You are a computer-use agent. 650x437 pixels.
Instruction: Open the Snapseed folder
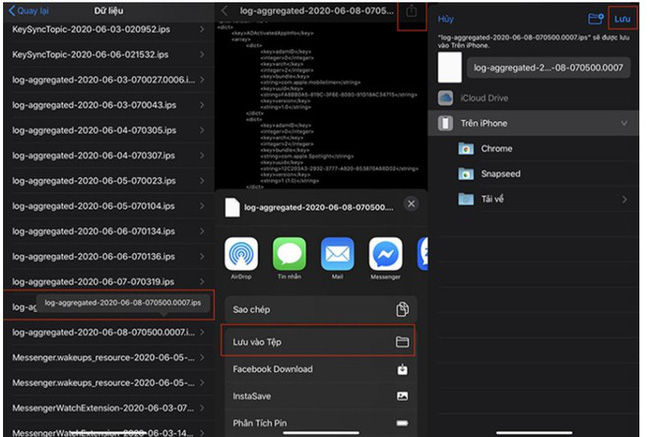coord(500,173)
